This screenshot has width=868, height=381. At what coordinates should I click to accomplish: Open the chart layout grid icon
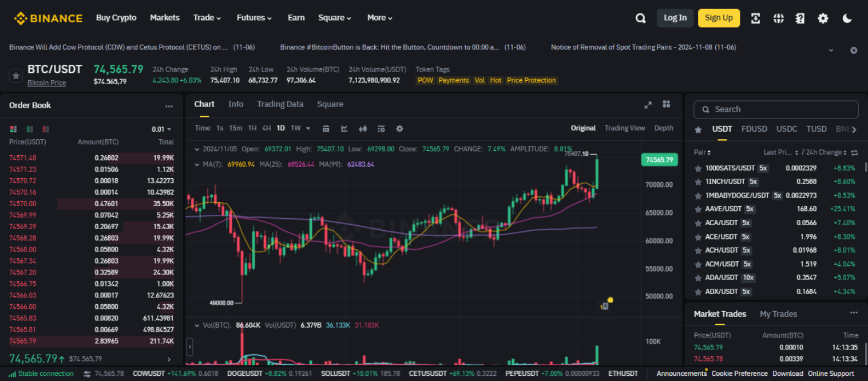(x=665, y=104)
